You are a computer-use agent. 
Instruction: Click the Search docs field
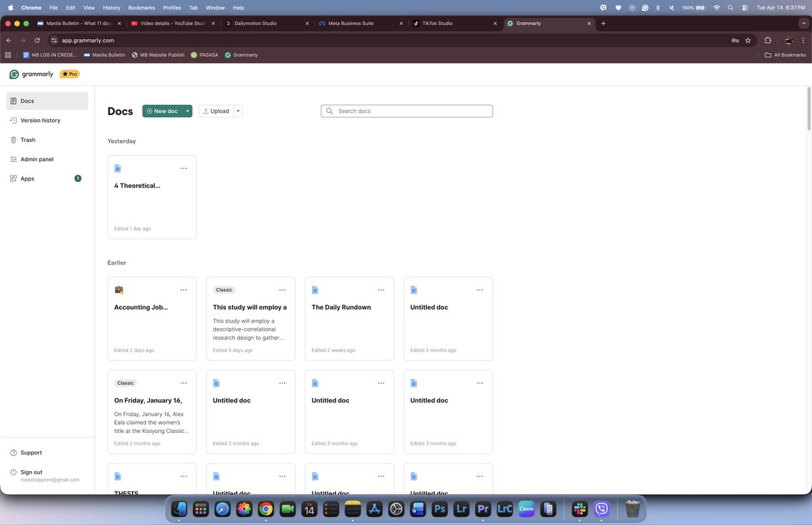[x=407, y=111]
